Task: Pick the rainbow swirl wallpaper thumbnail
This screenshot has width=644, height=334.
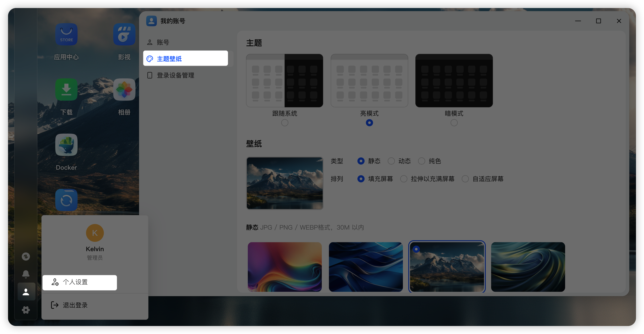Action: tap(285, 267)
